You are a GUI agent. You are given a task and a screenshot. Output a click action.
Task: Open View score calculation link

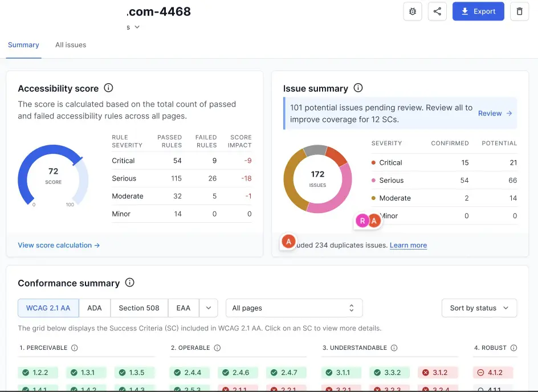pyautogui.click(x=59, y=245)
